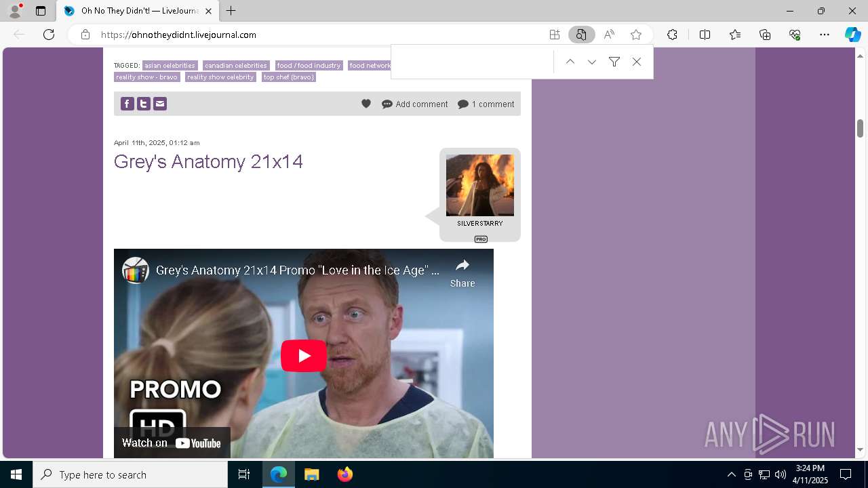The image size is (868, 488).
Task: Open the top chef (bravo) tag
Action: 289,77
